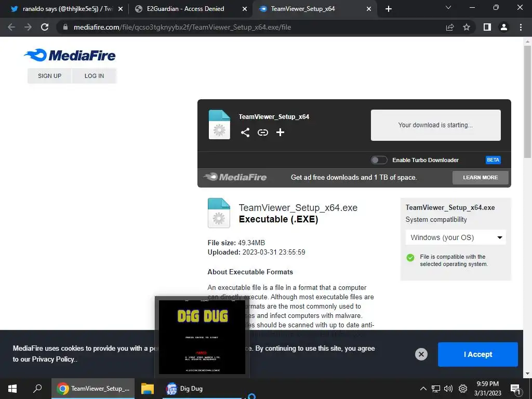Open a new browser tab with plus button

389,9
